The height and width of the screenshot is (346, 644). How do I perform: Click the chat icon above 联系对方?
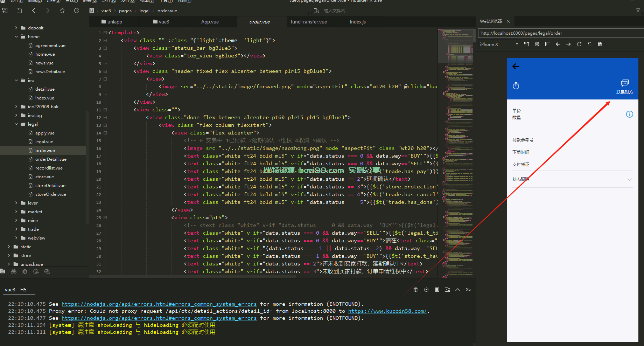625,83
